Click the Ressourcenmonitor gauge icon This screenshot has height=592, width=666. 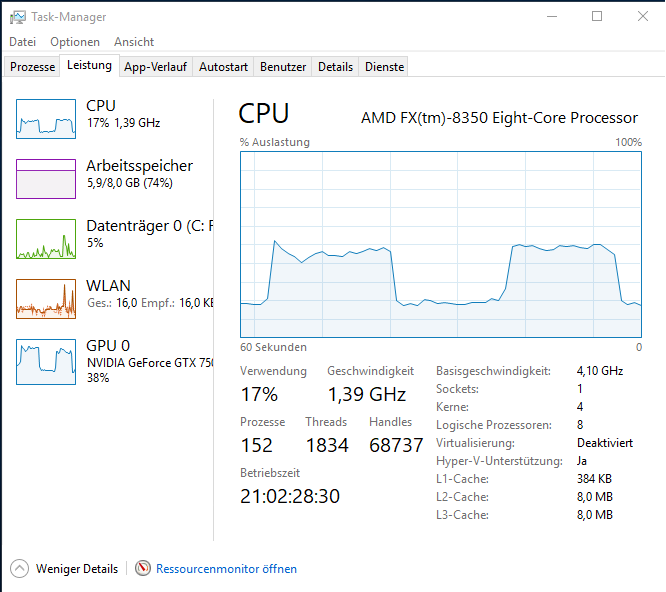[143, 568]
